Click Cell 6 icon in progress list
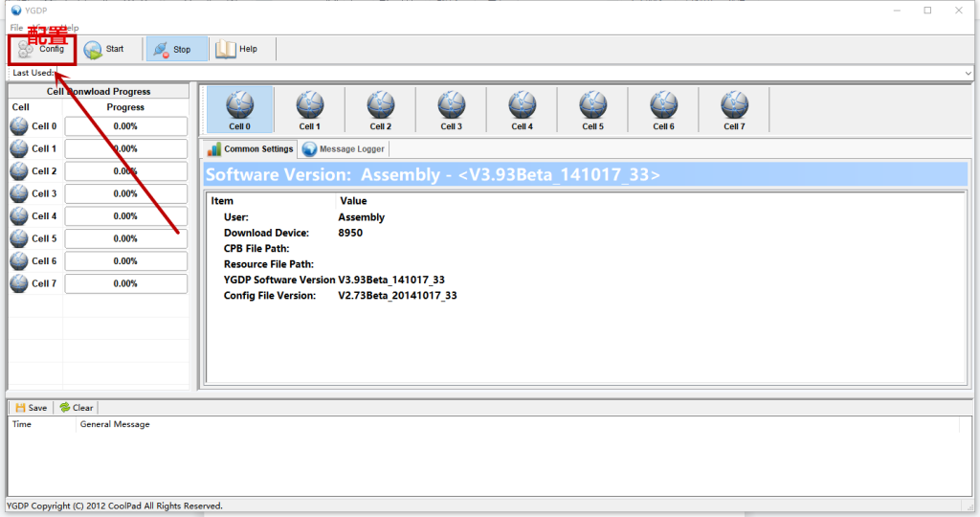This screenshot has height=517, width=980. click(19, 261)
